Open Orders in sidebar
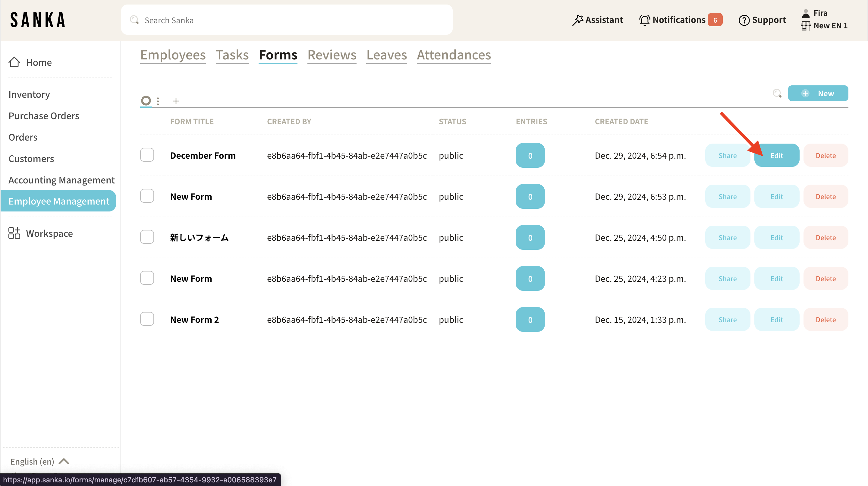 (x=23, y=137)
